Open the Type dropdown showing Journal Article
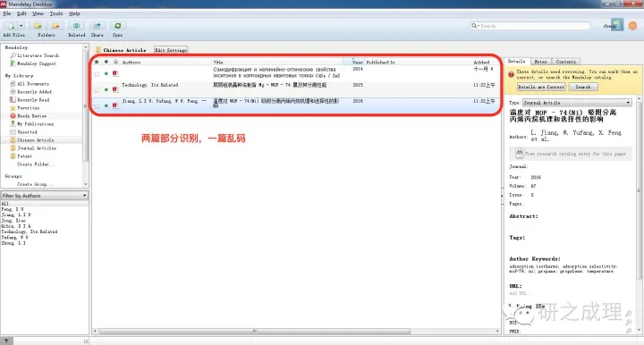 (x=577, y=103)
